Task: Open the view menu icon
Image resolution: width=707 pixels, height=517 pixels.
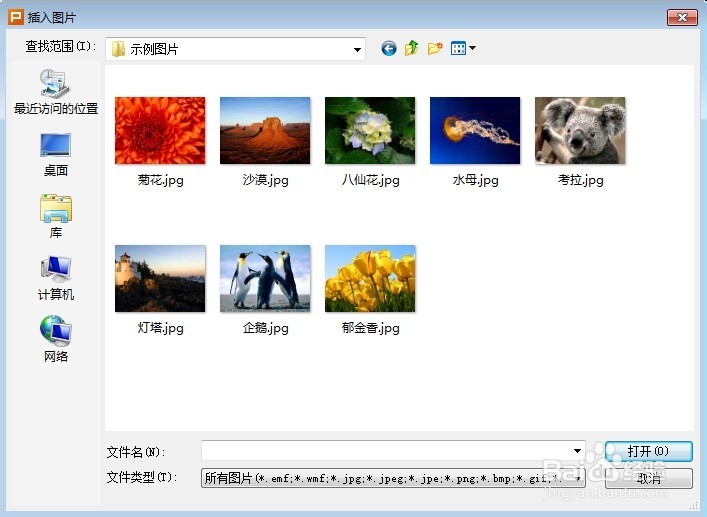Action: [x=458, y=48]
